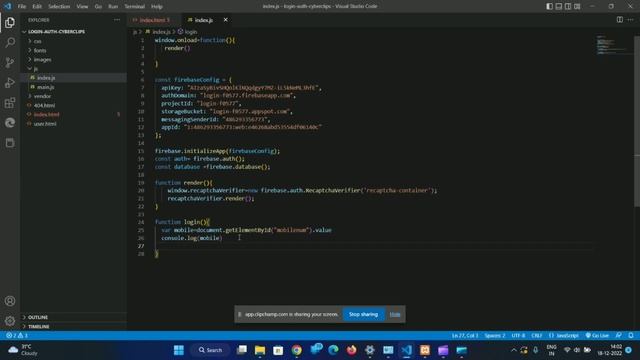Switch to the index.html editor tab
640x360 pixels.
tap(153, 20)
